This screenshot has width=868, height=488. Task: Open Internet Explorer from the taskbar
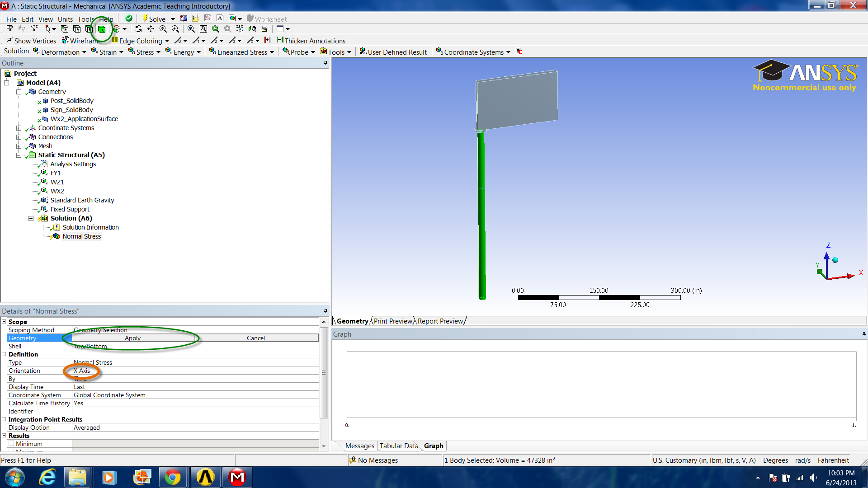(x=47, y=477)
